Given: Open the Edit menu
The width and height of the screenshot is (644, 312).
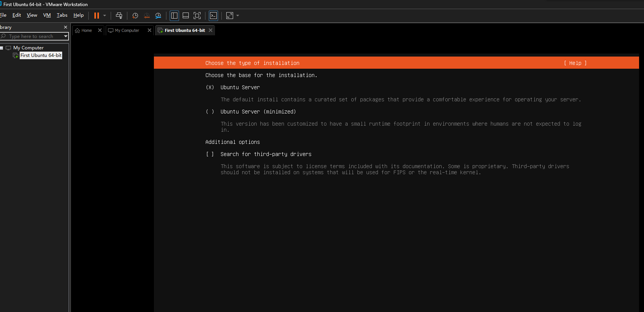Looking at the screenshot, I should pyautogui.click(x=17, y=15).
